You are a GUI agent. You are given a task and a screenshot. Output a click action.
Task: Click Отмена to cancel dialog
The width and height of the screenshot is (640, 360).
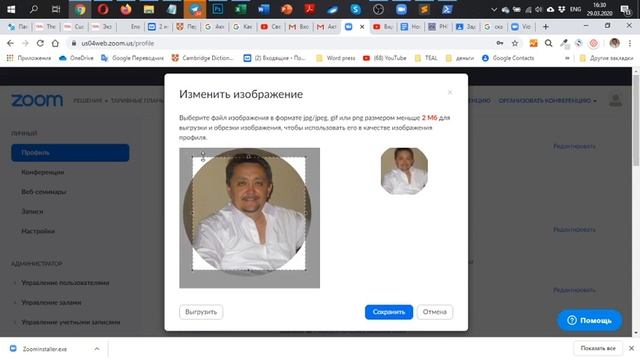click(x=435, y=312)
